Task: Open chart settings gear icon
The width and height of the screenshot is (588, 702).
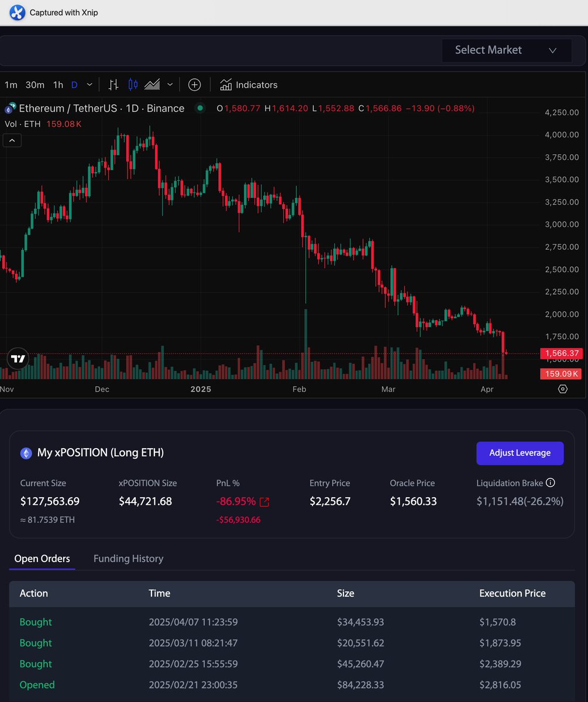Action: pyautogui.click(x=563, y=389)
